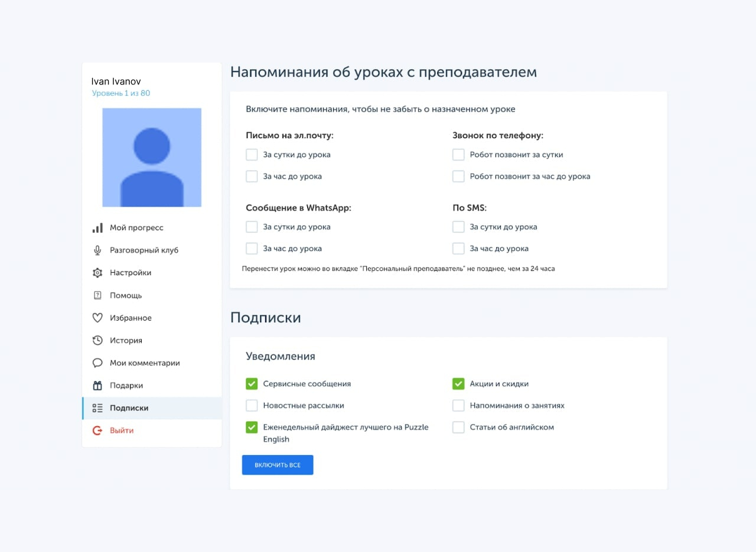This screenshot has width=756, height=552.
Task: Enable email reminder За час до урока
Action: click(252, 176)
